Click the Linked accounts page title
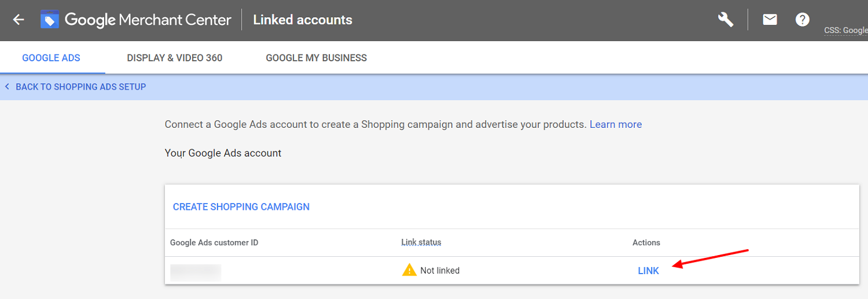 point(303,20)
